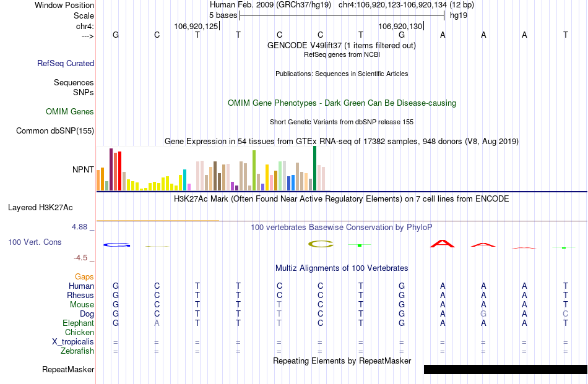Click the NPNT gene expression label

pos(84,169)
